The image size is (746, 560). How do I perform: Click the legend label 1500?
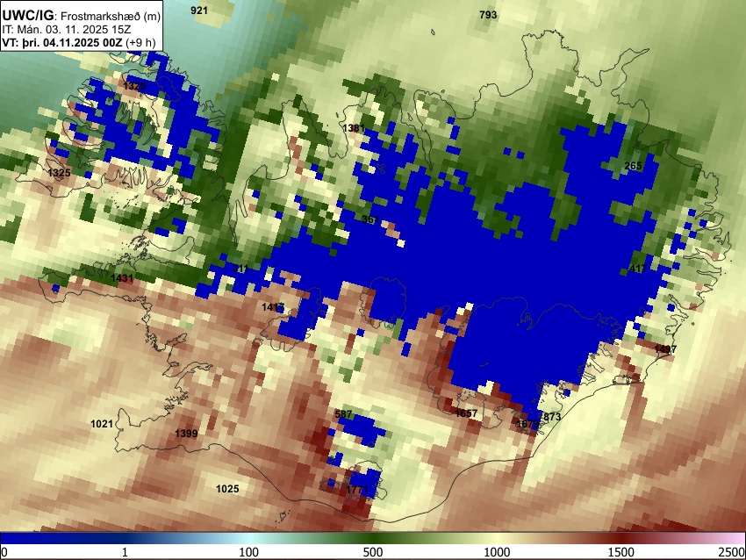(621, 552)
